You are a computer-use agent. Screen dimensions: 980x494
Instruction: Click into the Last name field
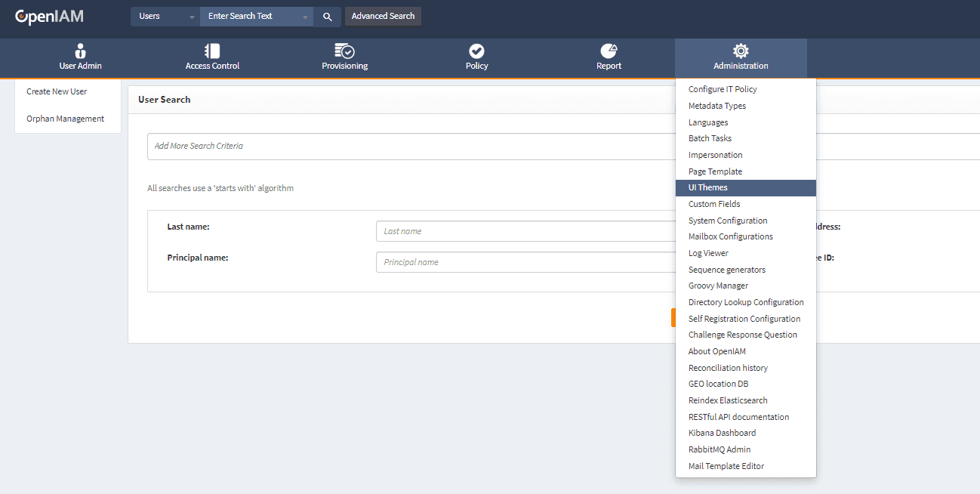pyautogui.click(x=525, y=231)
